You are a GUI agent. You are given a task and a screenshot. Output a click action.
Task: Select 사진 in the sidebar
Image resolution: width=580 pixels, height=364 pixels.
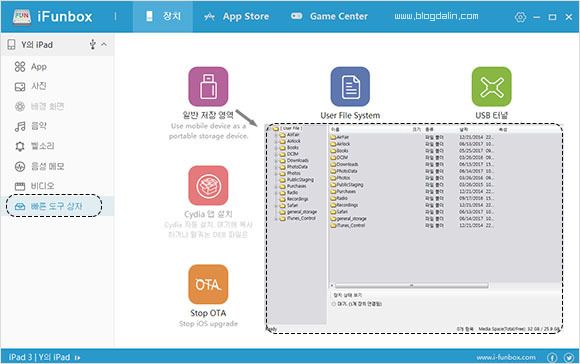click(x=57, y=86)
